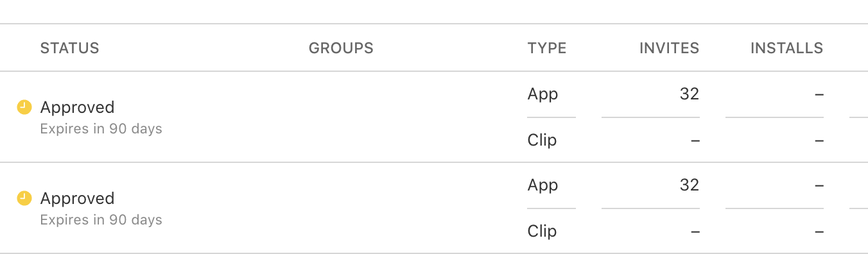This screenshot has height=254, width=868.
Task: Select the first Approved status label
Action: point(77,108)
